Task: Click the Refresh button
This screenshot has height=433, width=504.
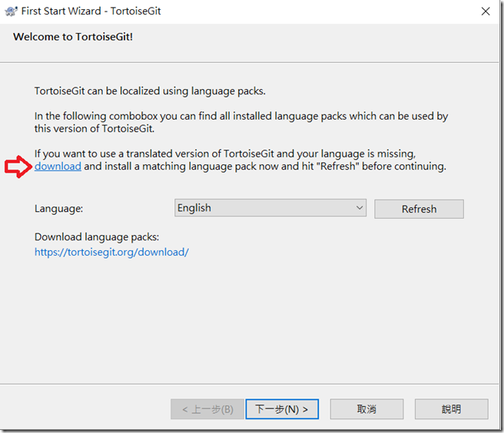Action: (x=419, y=209)
